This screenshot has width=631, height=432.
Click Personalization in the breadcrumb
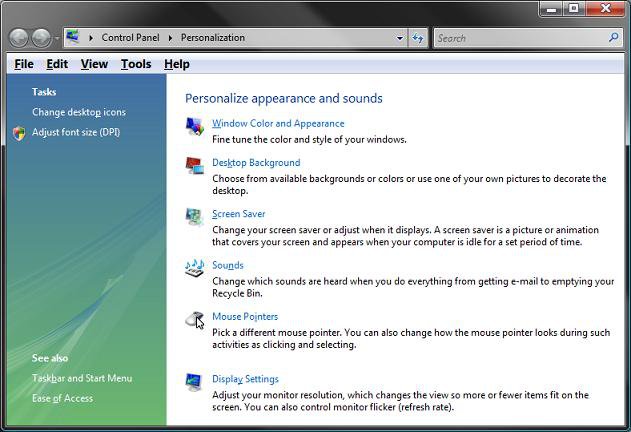coord(212,38)
